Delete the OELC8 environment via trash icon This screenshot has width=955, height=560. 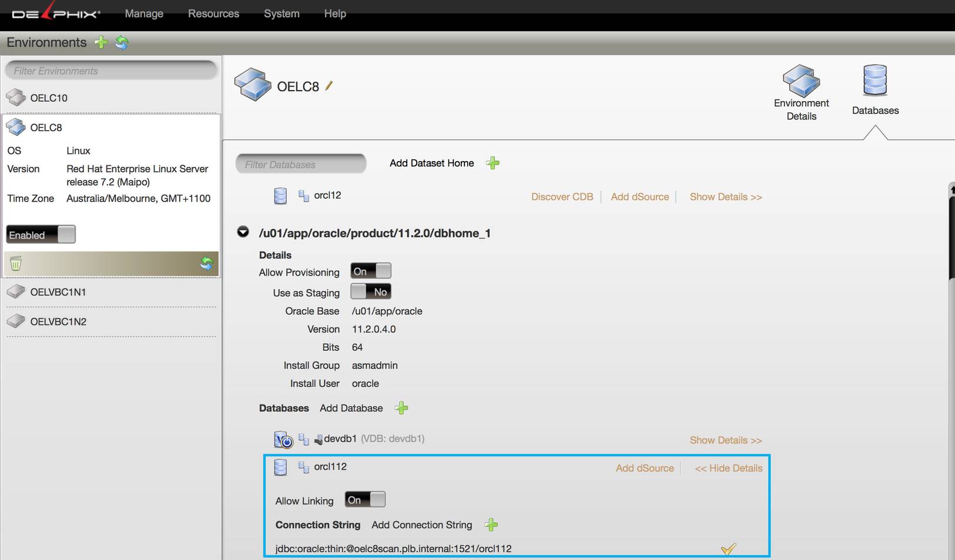15,263
